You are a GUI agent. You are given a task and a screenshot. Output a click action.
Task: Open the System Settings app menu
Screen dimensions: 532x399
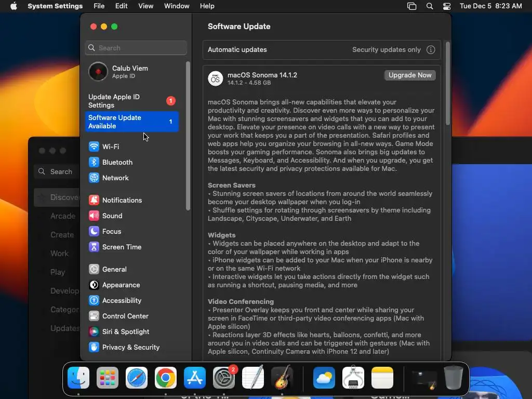pos(55,6)
